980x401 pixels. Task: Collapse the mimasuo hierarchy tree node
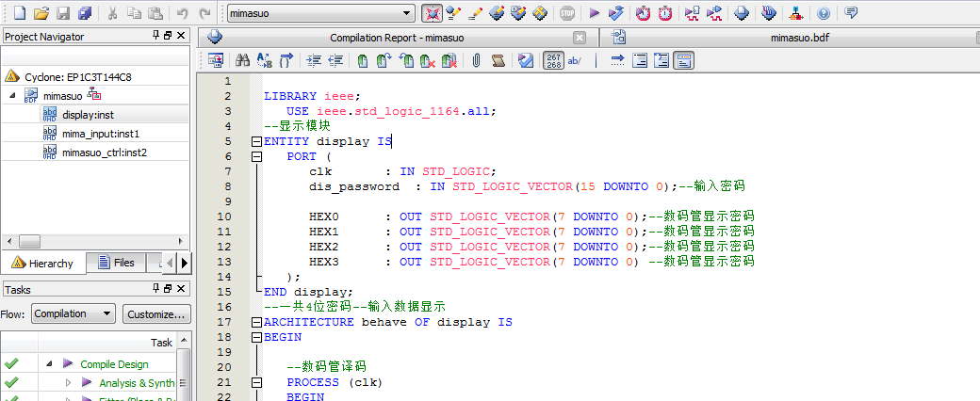[13, 96]
